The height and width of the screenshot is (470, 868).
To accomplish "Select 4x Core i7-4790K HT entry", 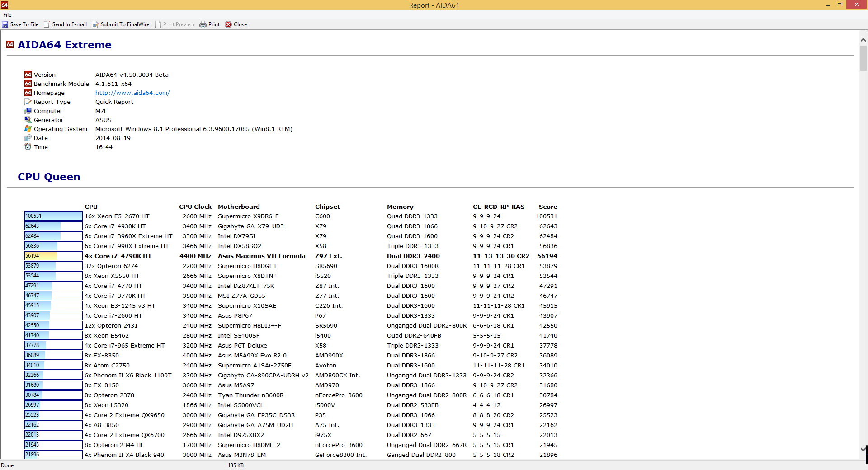I will click(118, 256).
